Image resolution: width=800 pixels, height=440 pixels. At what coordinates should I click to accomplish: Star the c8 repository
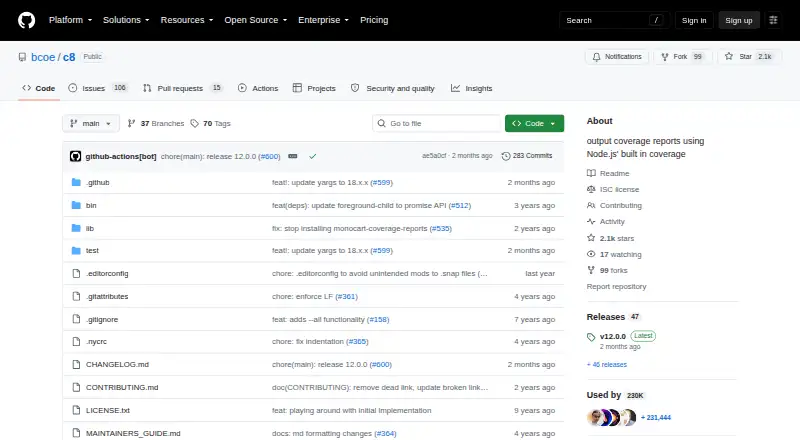point(749,57)
